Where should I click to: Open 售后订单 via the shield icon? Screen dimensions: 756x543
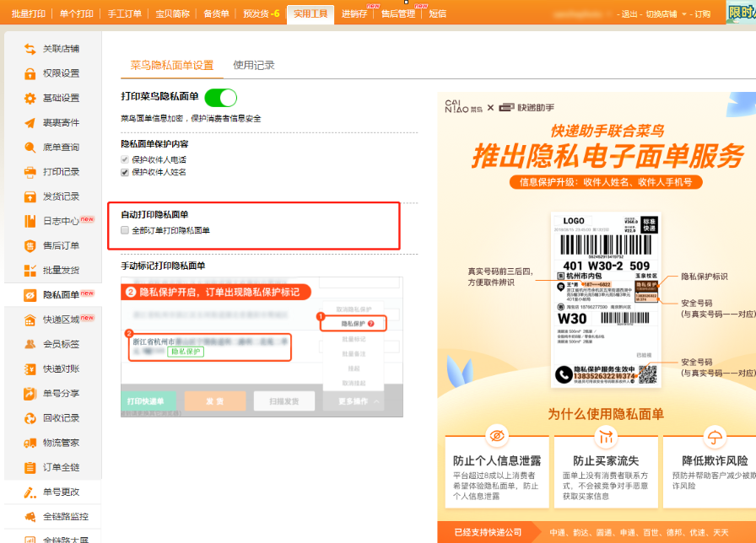[x=30, y=245]
